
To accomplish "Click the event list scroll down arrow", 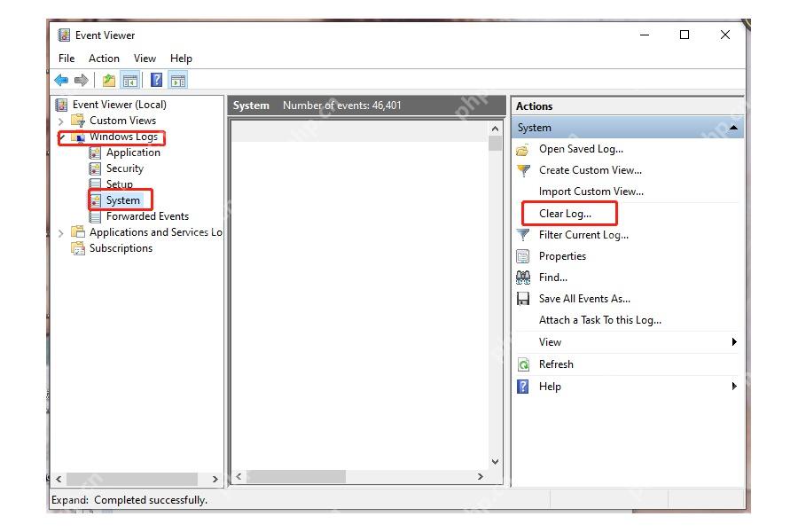I will (x=495, y=462).
